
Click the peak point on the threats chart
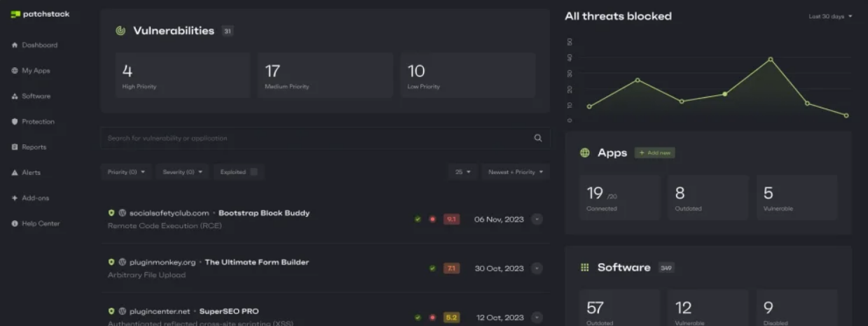[x=771, y=59]
